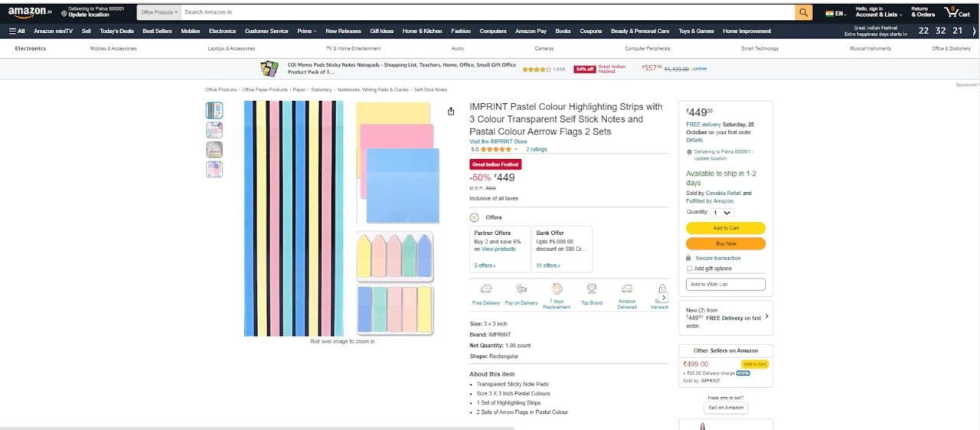Click the India flag language icon
This screenshot has height=430, width=980.
(829, 13)
